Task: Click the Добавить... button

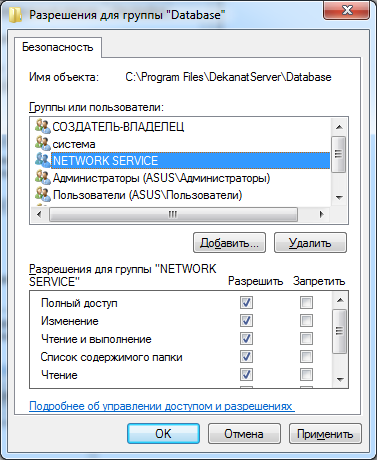Action: (229, 243)
